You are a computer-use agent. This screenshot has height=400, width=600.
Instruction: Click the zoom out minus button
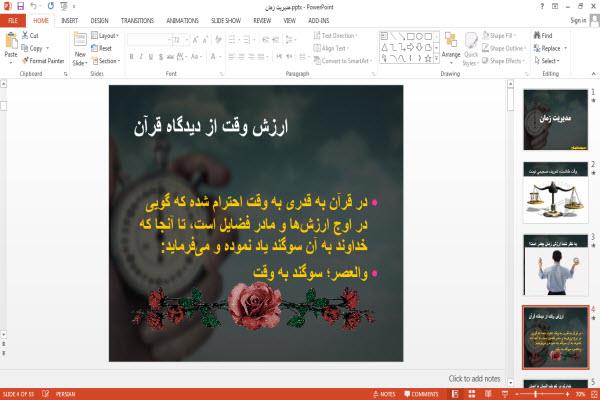click(x=517, y=394)
